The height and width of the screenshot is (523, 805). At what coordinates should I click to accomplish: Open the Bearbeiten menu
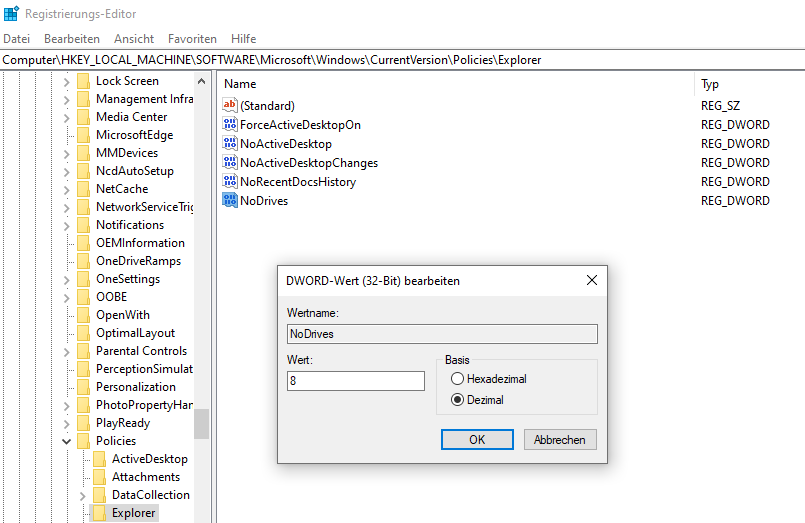click(72, 39)
